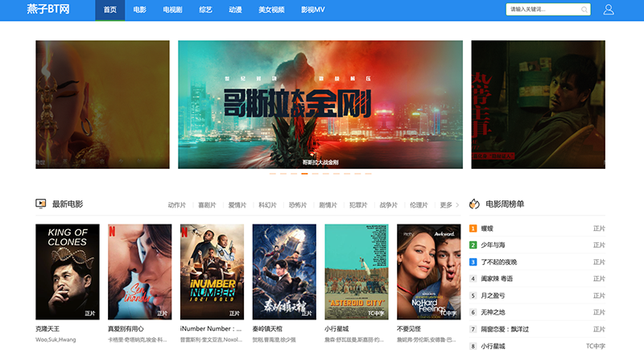This screenshot has width=644, height=350.
Task: Filter latest movies by 战争片
Action: (x=389, y=205)
